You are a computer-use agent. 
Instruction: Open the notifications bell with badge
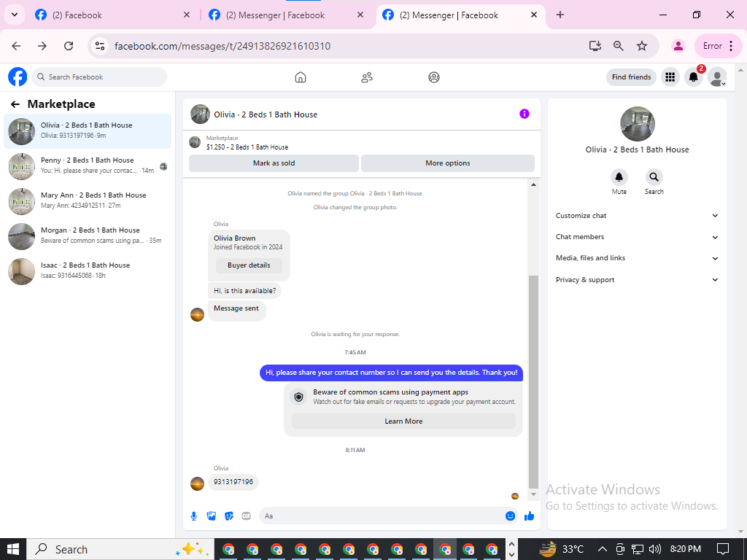point(694,77)
